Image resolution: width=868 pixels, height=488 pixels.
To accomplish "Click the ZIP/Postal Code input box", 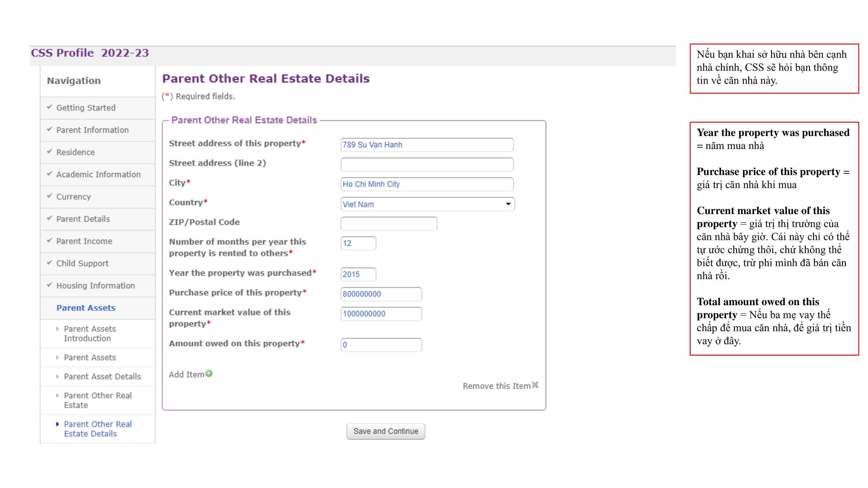I will 388,223.
